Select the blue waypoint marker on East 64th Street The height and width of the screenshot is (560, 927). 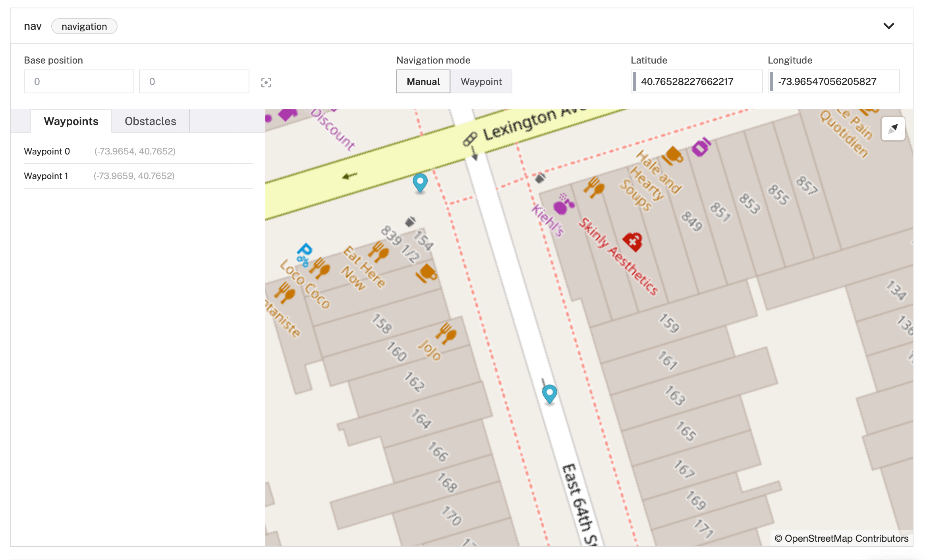click(549, 393)
